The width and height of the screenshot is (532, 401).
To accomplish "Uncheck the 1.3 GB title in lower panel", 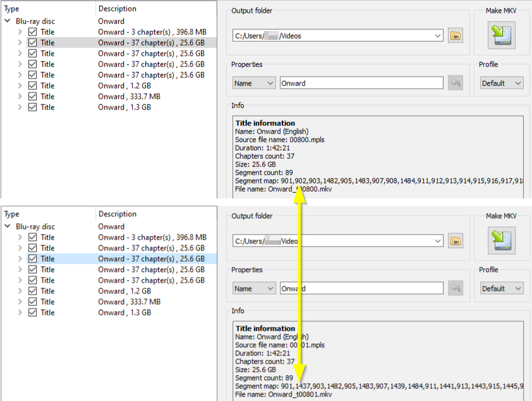I will 33,312.
